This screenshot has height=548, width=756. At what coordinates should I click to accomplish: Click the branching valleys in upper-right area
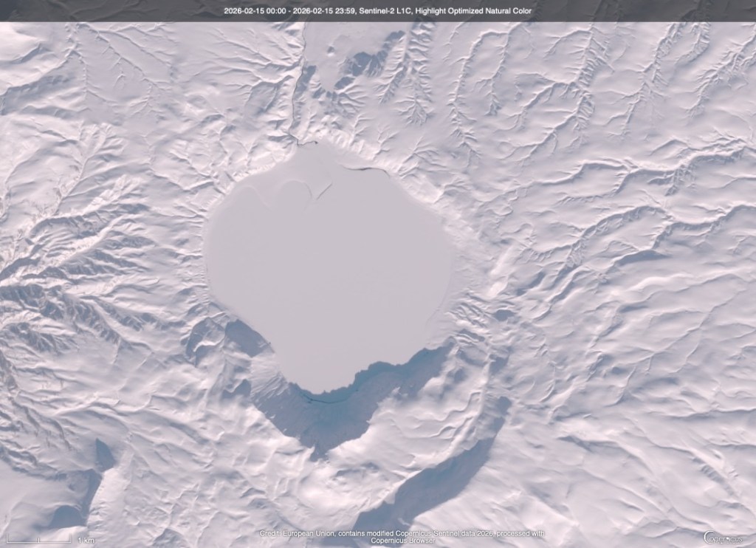pos(591,96)
